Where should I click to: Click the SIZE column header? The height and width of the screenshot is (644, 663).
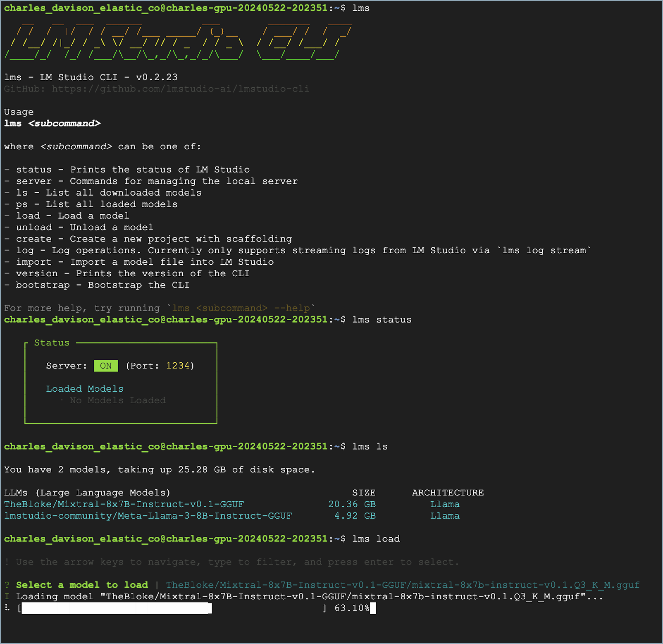363,492
